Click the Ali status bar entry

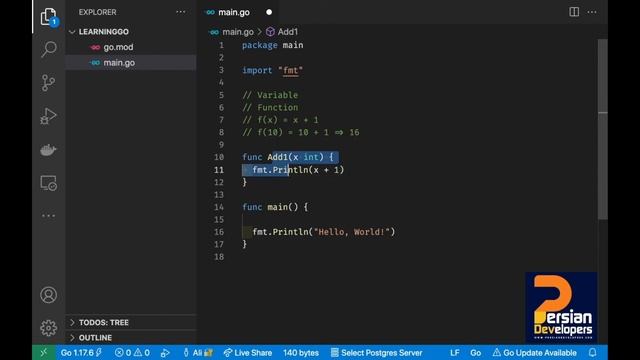pyautogui.click(x=198, y=353)
